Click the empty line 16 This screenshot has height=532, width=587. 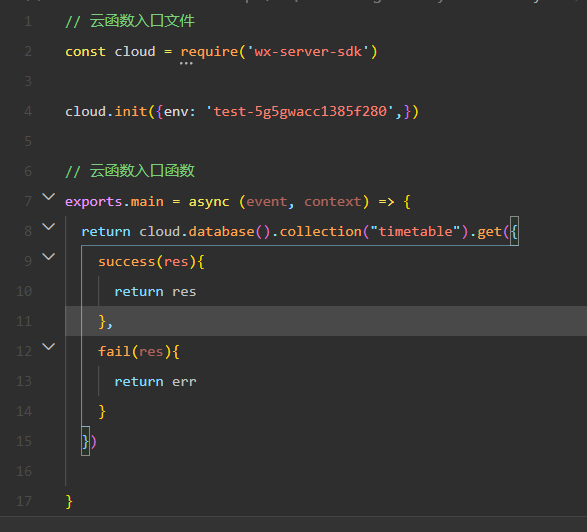point(326,471)
